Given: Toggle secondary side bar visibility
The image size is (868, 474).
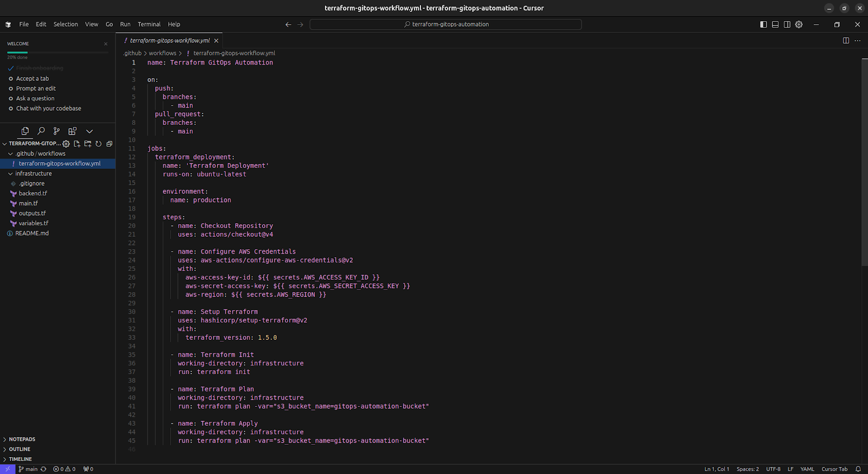Looking at the screenshot, I should [787, 24].
